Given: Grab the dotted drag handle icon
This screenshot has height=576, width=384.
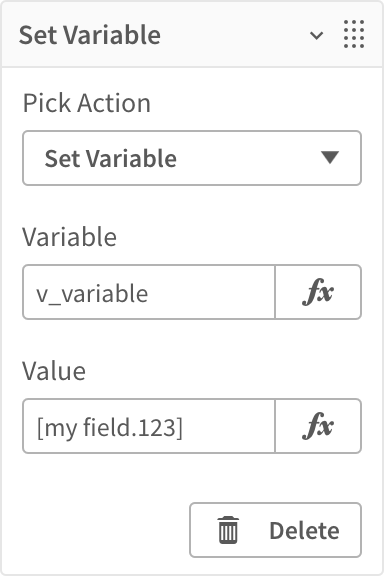Looking at the screenshot, I should pyautogui.click(x=354, y=34).
